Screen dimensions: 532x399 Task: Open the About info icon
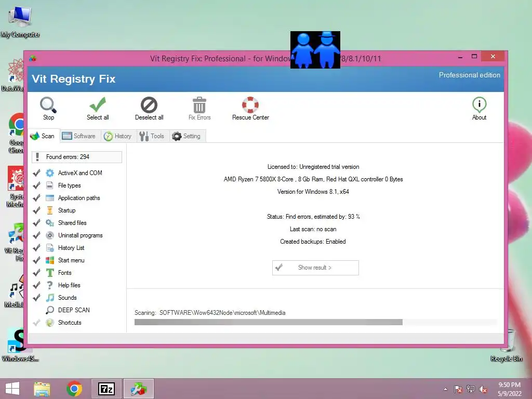coord(479,105)
